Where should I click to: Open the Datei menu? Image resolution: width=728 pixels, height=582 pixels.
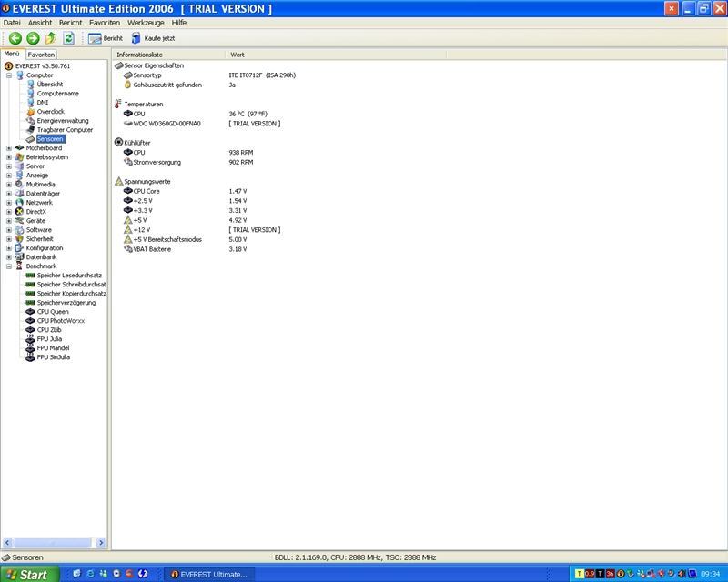12,23
